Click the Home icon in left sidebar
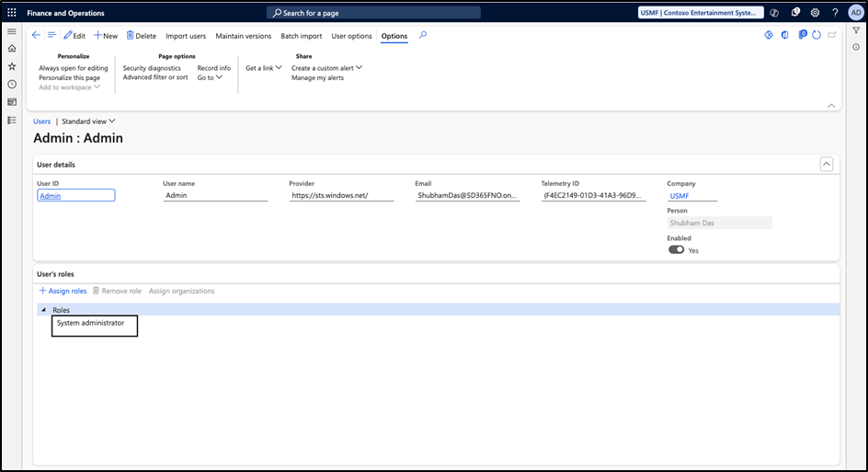This screenshot has height=472, width=868. click(x=12, y=49)
